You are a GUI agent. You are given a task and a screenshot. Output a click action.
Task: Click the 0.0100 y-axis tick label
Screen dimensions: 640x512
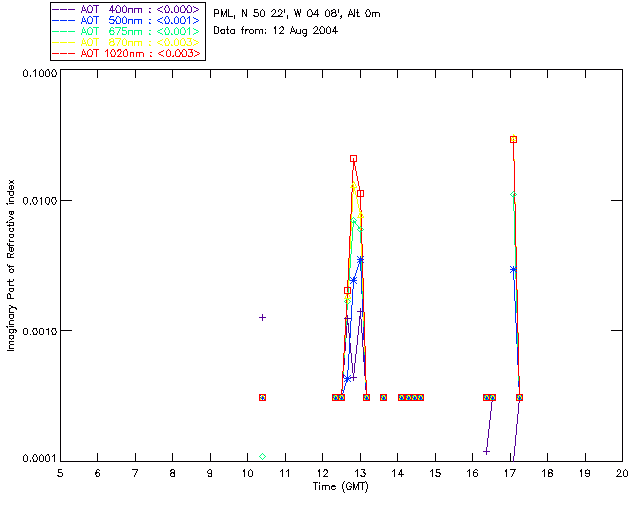click(x=40, y=200)
